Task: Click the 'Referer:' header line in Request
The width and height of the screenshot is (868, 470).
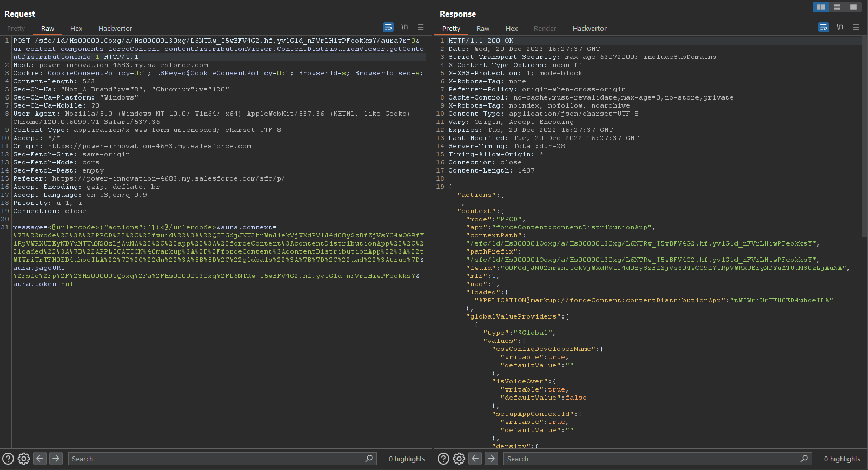Action: (x=149, y=178)
